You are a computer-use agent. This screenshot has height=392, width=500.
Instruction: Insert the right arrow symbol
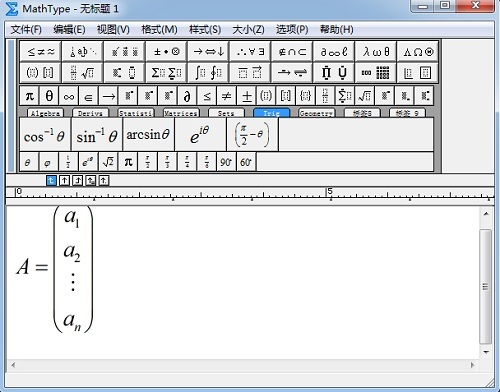pyautogui.click(x=109, y=96)
